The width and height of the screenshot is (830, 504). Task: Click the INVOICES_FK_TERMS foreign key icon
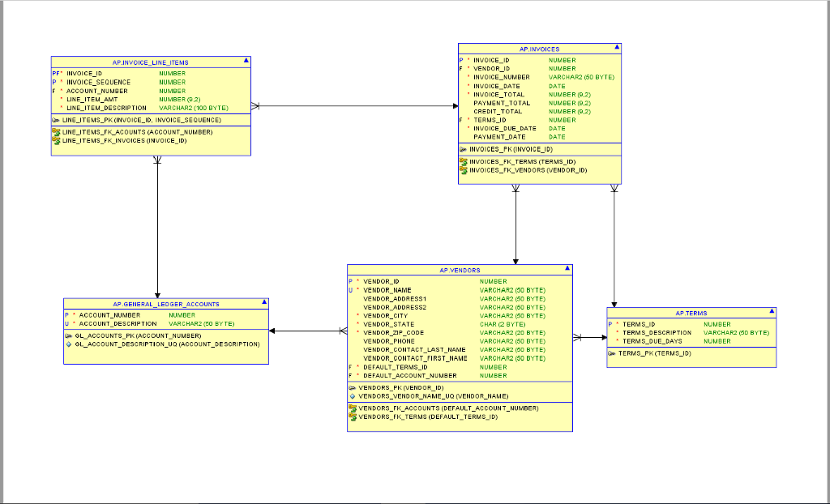[464, 161]
